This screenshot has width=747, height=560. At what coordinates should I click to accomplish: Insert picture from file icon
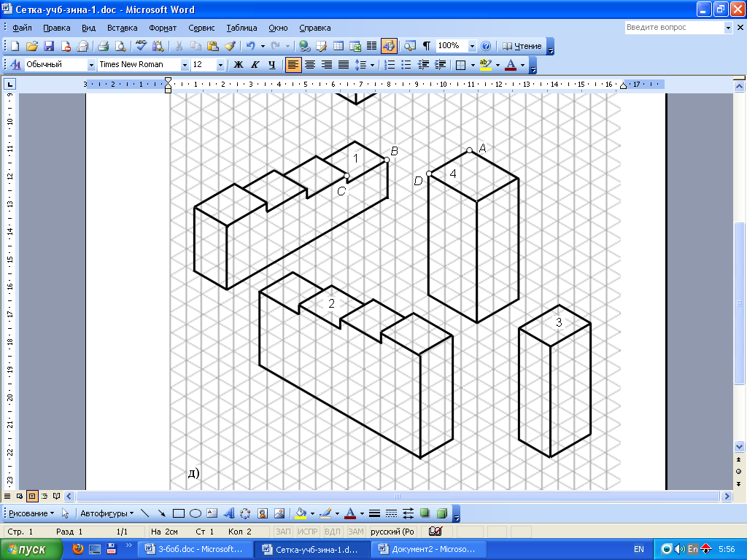click(x=279, y=513)
